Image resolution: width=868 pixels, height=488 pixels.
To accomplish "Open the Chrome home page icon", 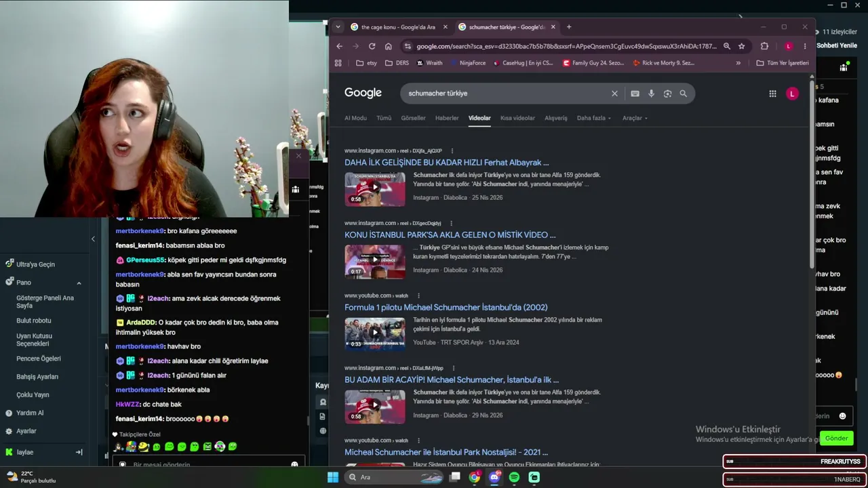I will click(x=388, y=46).
